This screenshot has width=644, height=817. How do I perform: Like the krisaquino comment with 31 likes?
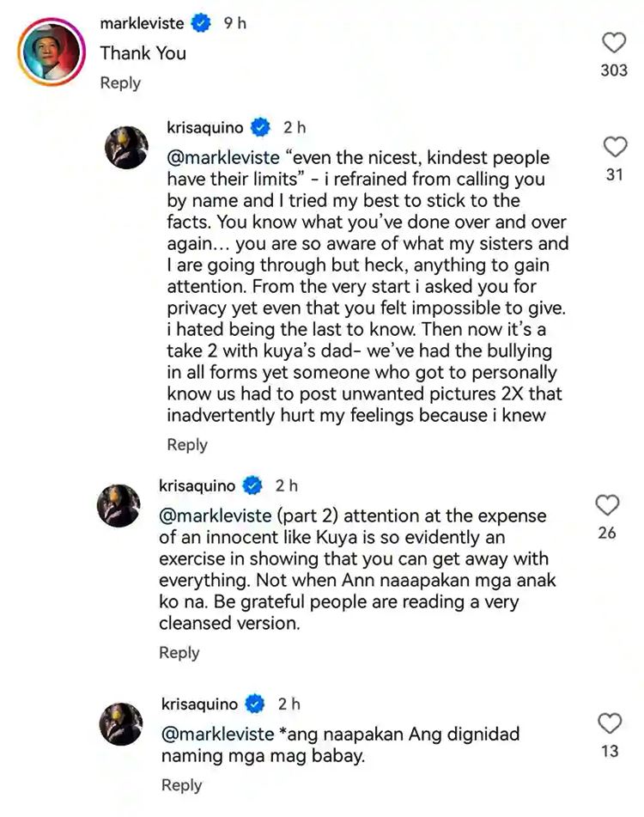pyautogui.click(x=615, y=147)
